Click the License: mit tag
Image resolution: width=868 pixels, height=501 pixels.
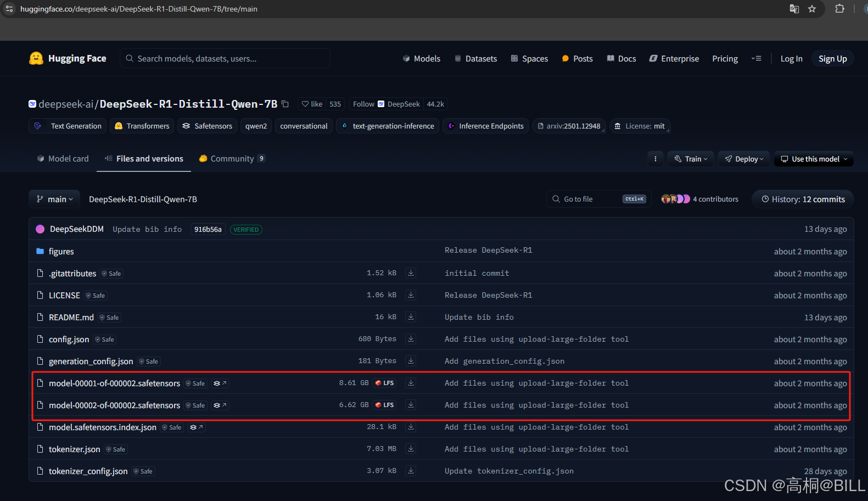640,126
